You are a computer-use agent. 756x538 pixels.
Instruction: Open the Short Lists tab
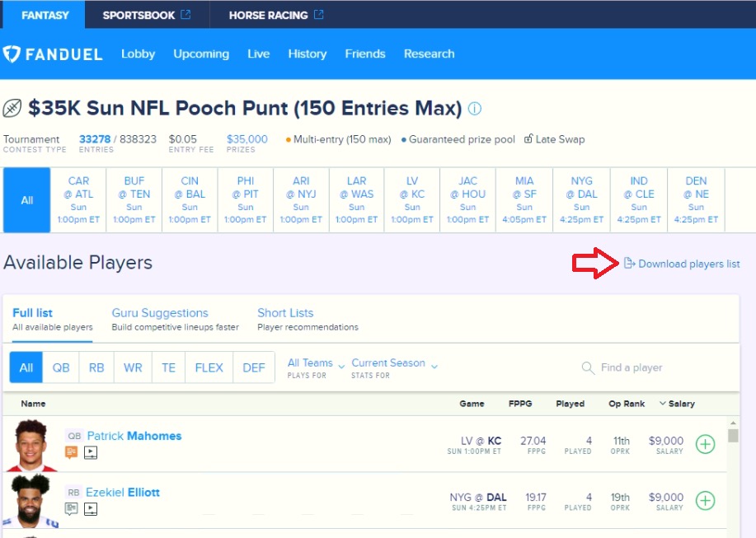308,320
